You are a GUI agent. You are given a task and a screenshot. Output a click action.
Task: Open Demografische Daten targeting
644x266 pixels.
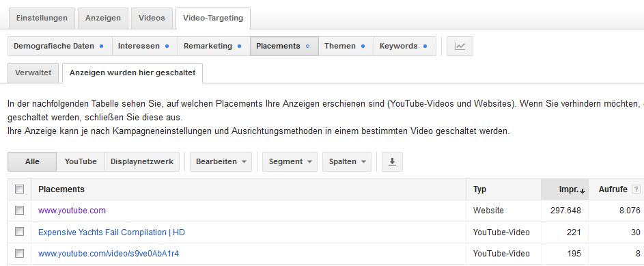click(59, 46)
